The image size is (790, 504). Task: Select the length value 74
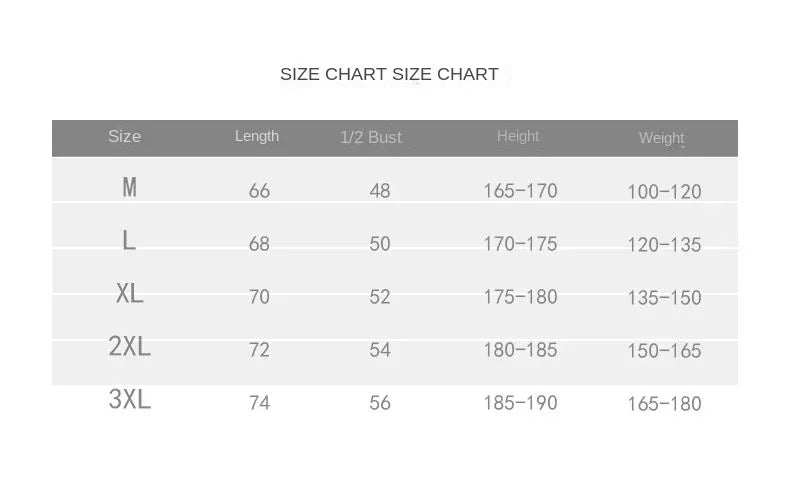point(259,403)
